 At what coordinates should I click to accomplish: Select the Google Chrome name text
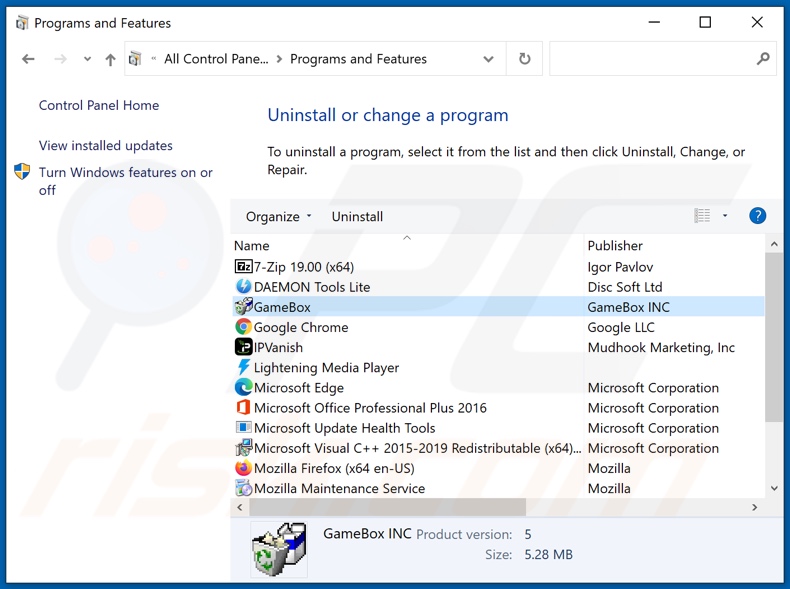[x=301, y=327]
